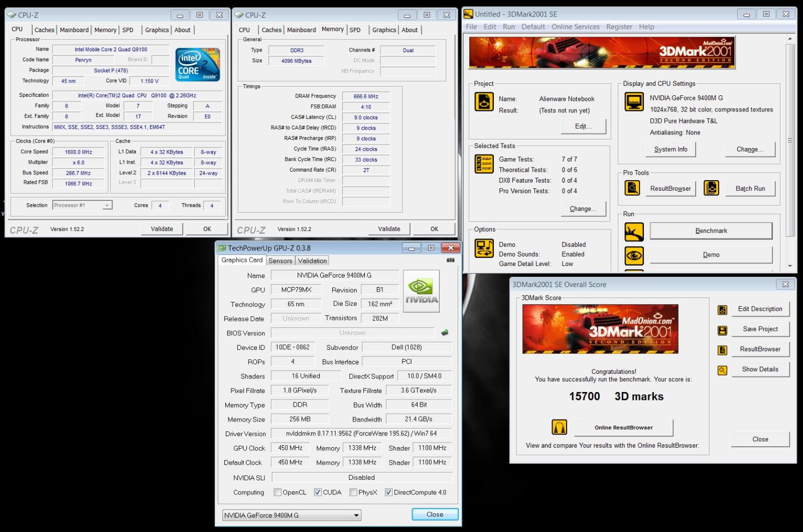
Task: Click the 3DMark2001 vertical scrollbar thumb
Action: (x=790, y=141)
